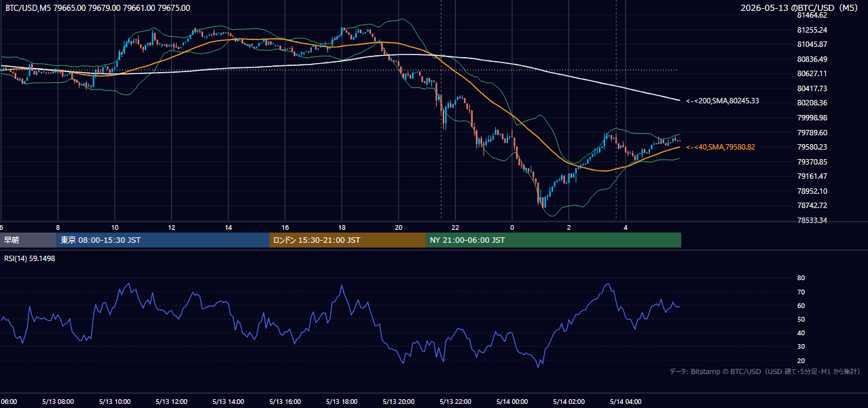868x408 pixels.
Task: Click price axis label 80417.73
Action: pos(812,88)
